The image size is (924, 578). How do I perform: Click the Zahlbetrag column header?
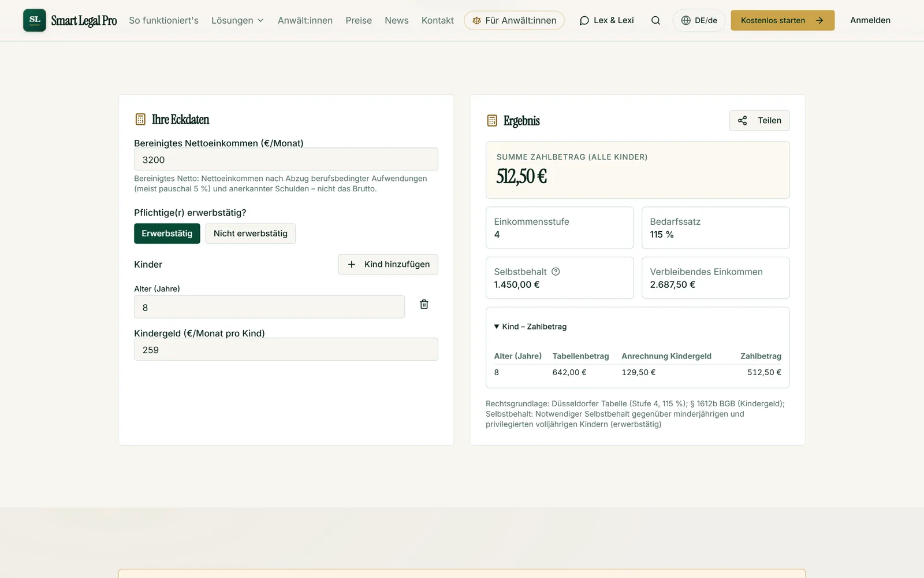[x=761, y=356]
